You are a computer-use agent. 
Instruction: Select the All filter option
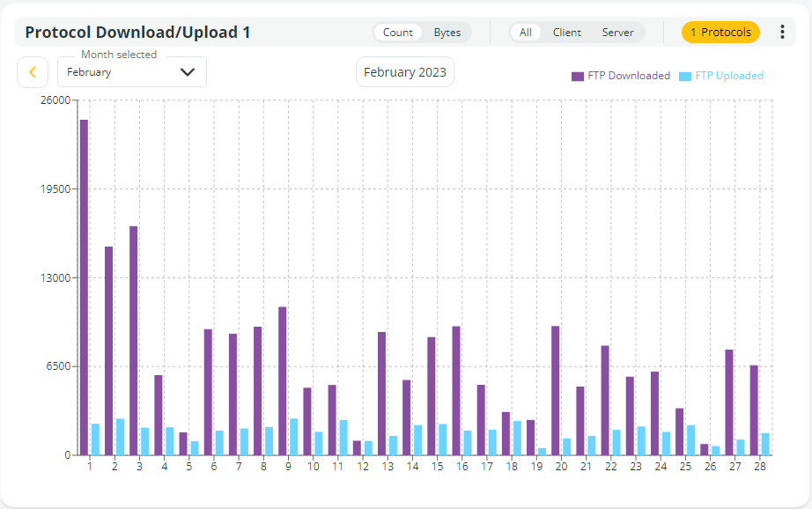(x=526, y=33)
